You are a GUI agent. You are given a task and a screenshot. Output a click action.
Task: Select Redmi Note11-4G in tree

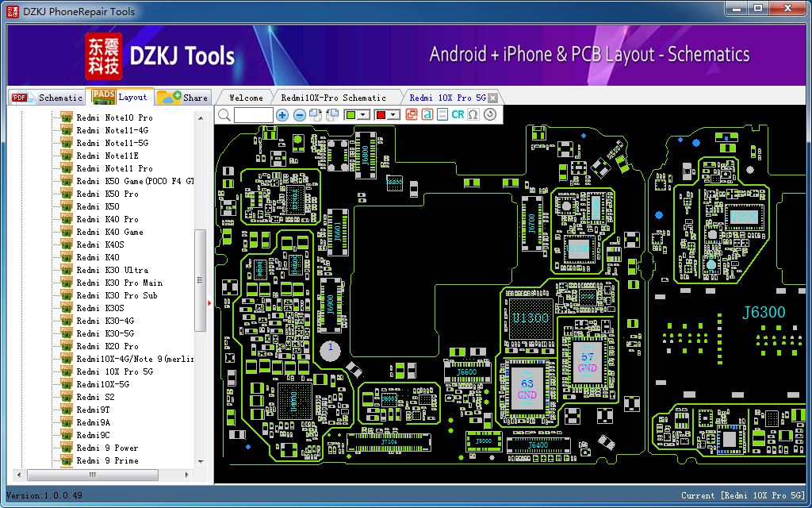coord(113,130)
